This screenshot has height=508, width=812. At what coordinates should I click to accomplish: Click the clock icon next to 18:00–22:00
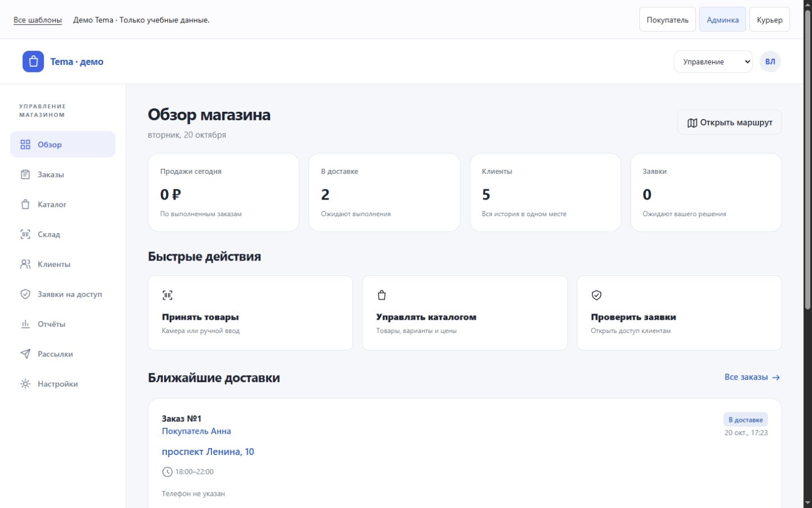coord(167,472)
